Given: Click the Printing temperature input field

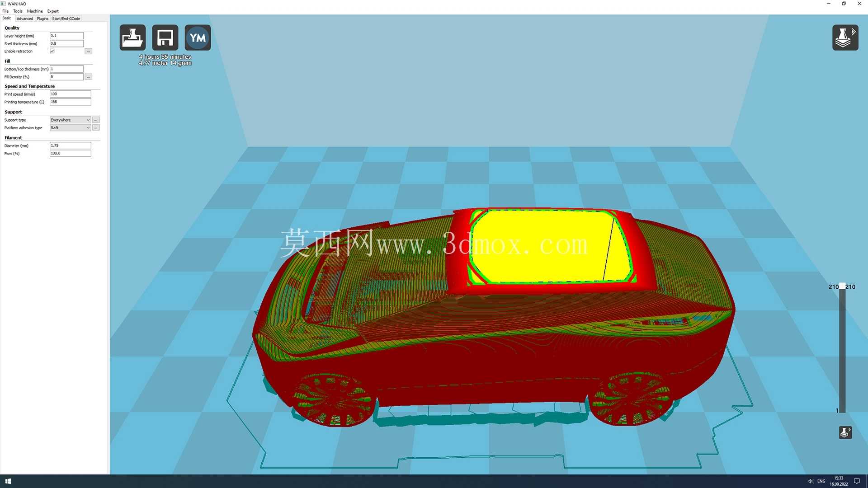Looking at the screenshot, I should click(x=70, y=102).
